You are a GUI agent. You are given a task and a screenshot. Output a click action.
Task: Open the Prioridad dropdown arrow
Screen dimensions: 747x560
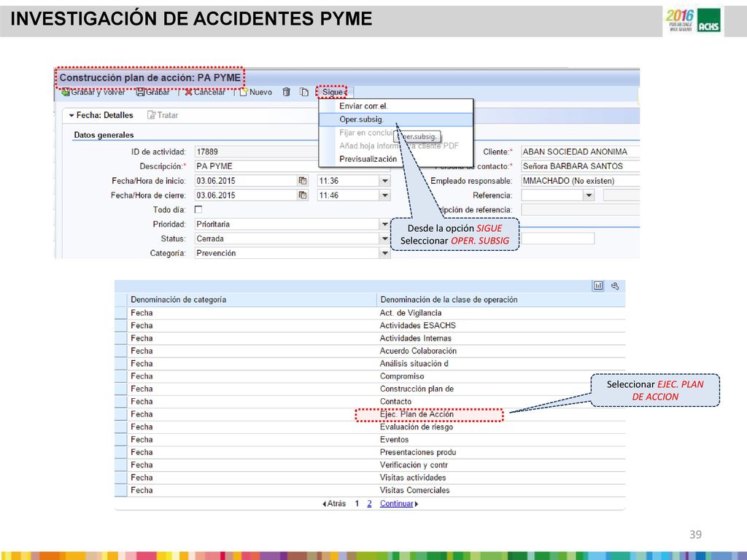pos(385,225)
